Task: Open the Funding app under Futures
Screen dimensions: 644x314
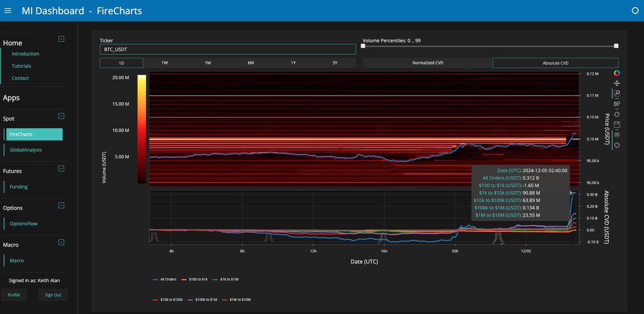Action: coord(19,187)
